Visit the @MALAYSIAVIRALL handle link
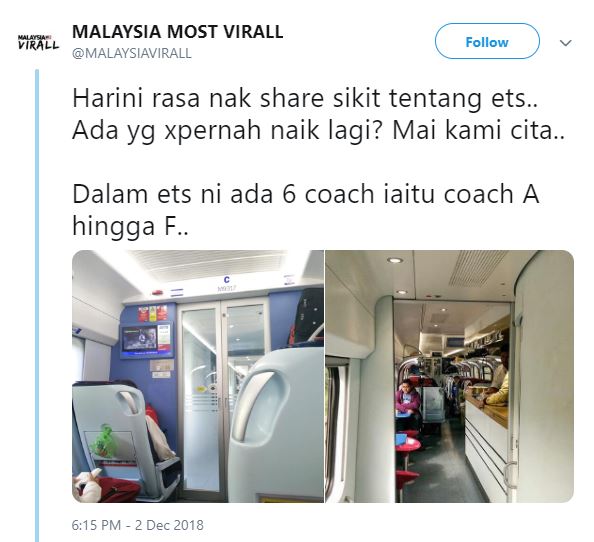 (131, 53)
